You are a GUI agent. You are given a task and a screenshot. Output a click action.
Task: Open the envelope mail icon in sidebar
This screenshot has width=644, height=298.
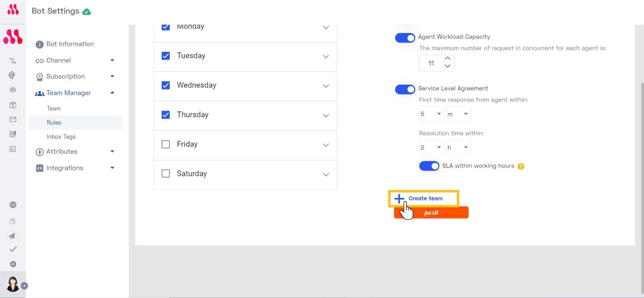[x=13, y=119]
